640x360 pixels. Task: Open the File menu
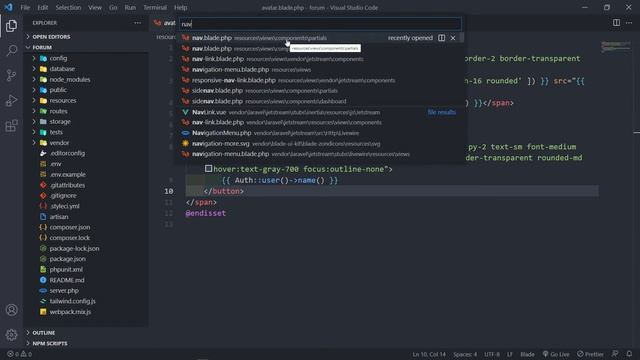[25, 7]
